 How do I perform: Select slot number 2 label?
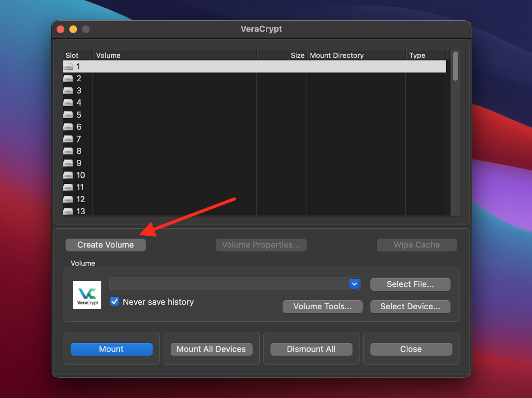coord(79,78)
